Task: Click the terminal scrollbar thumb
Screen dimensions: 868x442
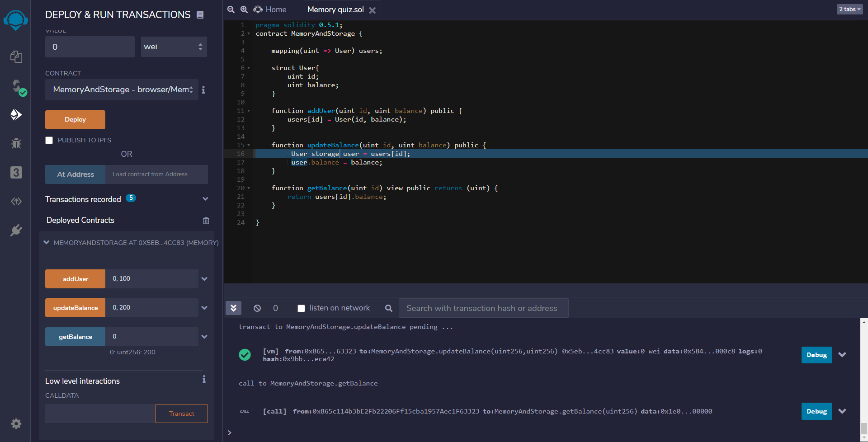Action: point(864,428)
